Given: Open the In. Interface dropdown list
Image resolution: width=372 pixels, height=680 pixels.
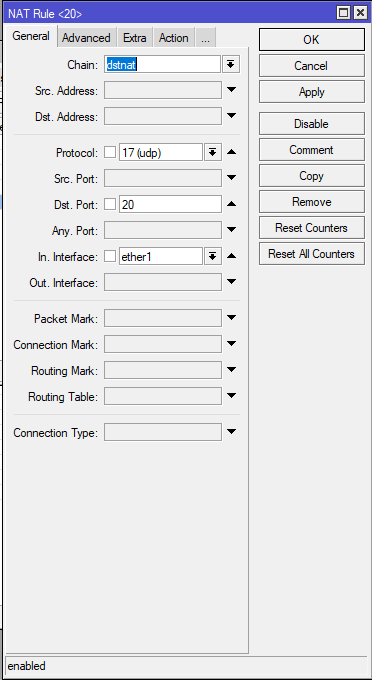Looking at the screenshot, I should (212, 256).
